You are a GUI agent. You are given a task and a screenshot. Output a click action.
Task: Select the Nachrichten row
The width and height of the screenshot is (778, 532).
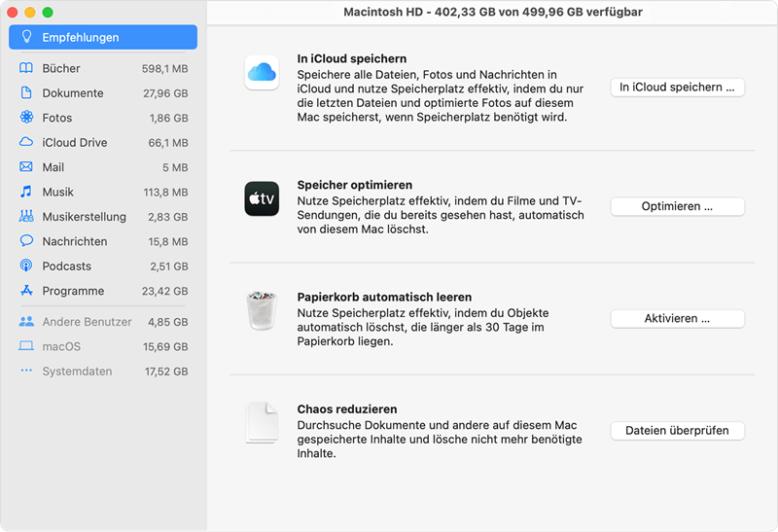103,241
